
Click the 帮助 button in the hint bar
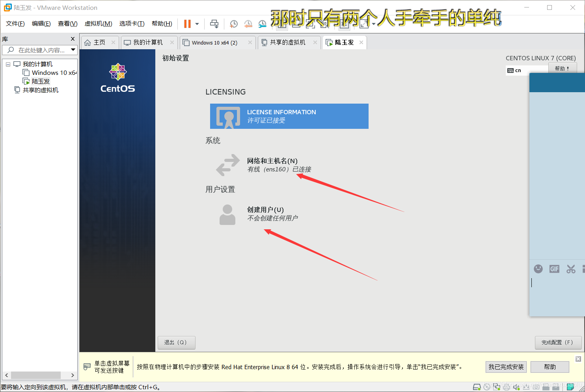point(550,367)
